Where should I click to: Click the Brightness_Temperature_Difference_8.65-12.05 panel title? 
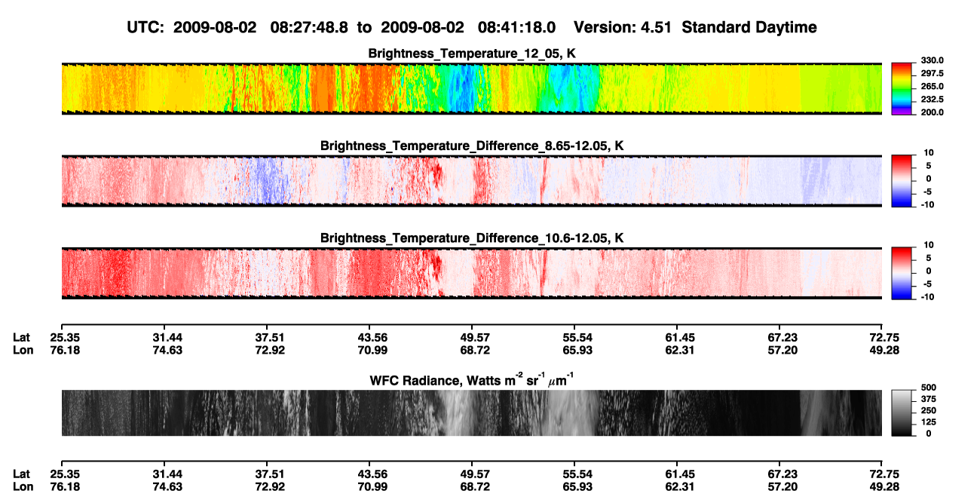[x=472, y=146]
